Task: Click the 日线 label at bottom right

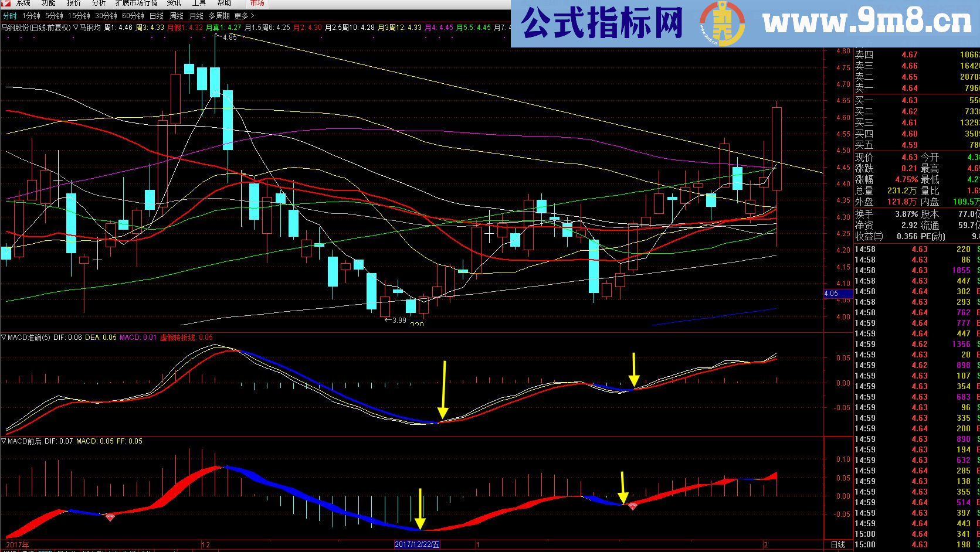Action: 838,544
